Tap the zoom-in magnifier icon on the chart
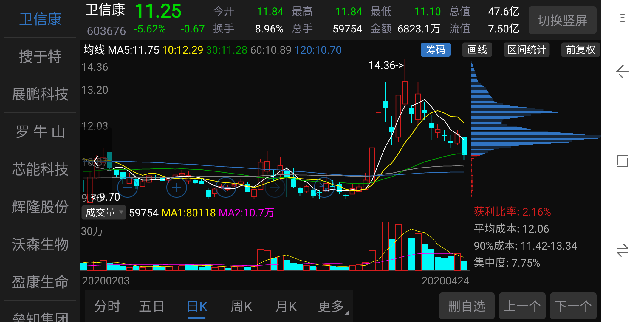 [x=176, y=188]
